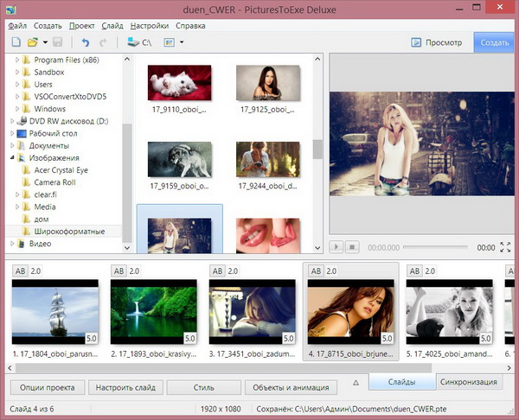Open the Файл menu
Image resolution: width=519 pixels, height=420 pixels.
pyautogui.click(x=17, y=26)
